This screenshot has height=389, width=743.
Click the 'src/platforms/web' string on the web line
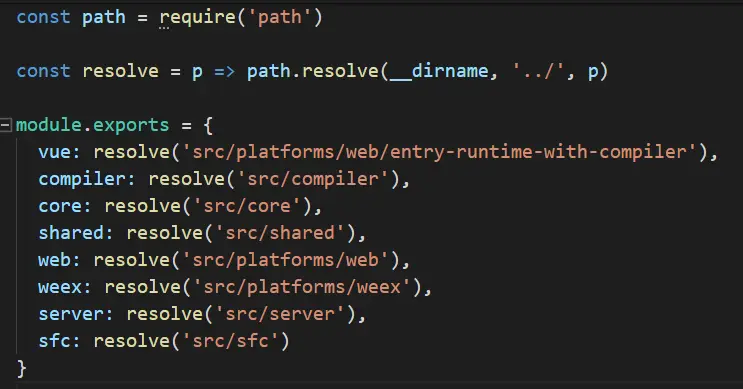(x=285, y=261)
